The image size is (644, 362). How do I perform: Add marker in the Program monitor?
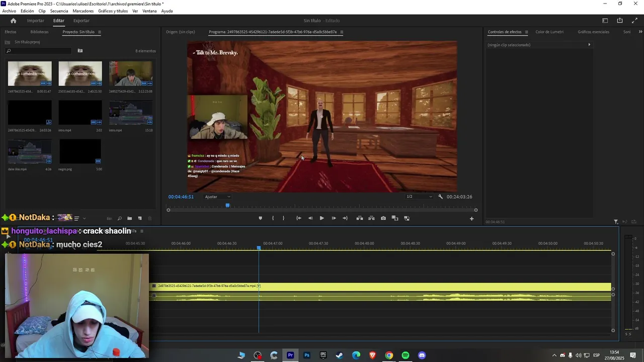[260, 218]
